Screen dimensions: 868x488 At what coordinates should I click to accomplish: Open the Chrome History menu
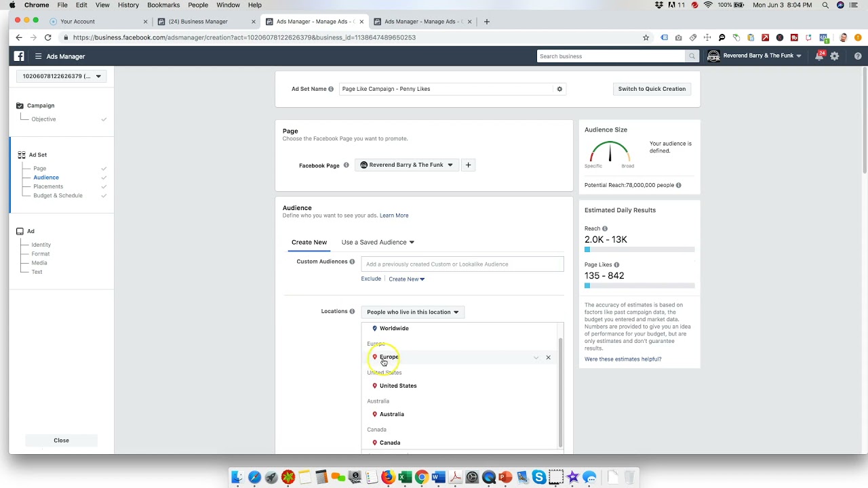[x=128, y=5]
